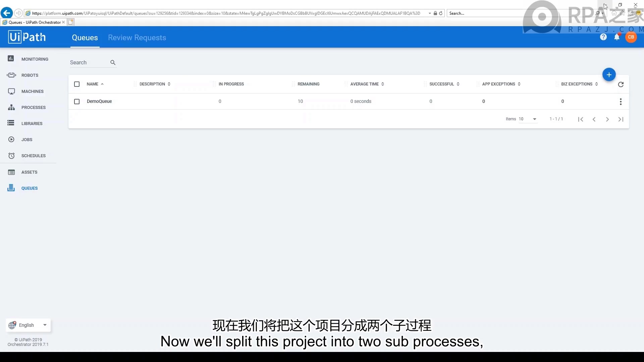Open the Processes sidebar icon
This screenshot has width=644, height=362.
11,107
